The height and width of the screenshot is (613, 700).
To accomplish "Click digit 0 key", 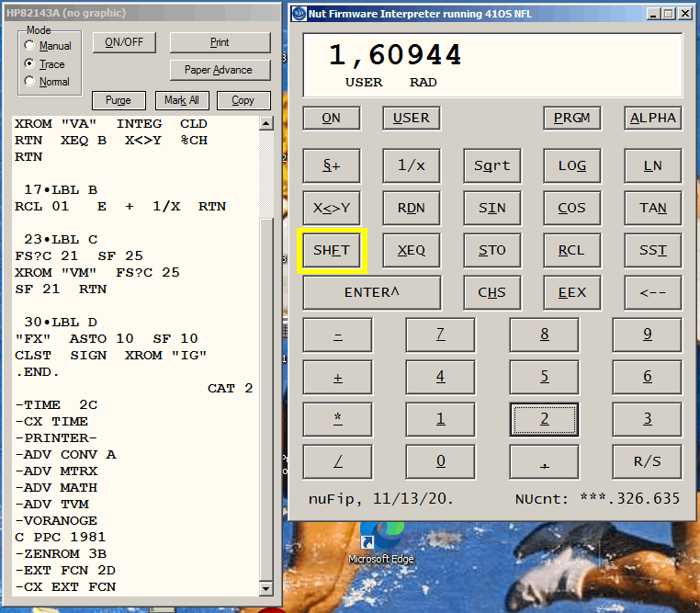I will [x=441, y=461].
